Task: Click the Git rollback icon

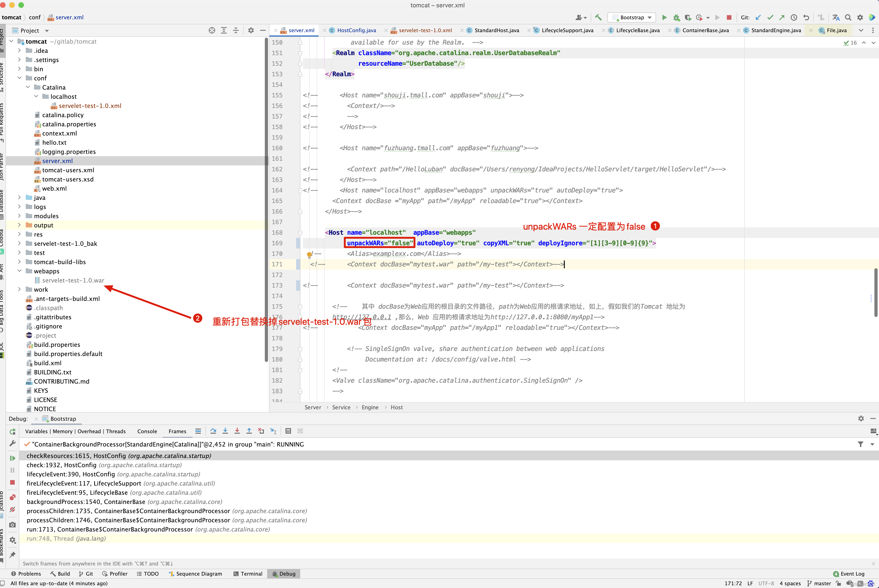Action: (806, 17)
